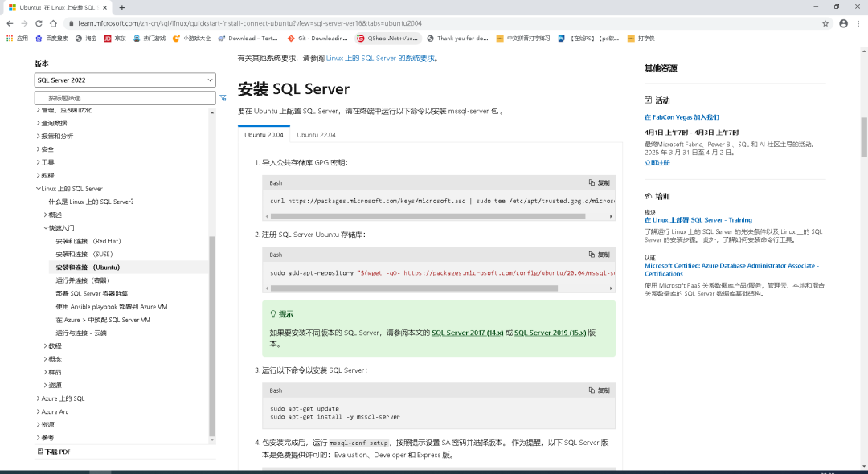The image size is (868, 474).
Task: Open the 淘宝 bookmark
Action: [x=86, y=39]
